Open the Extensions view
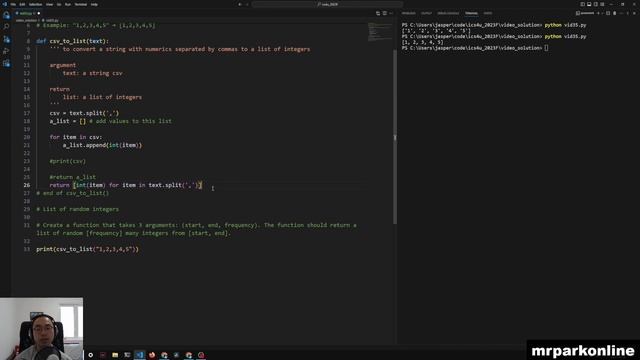640x360 pixels. [x=6, y=63]
